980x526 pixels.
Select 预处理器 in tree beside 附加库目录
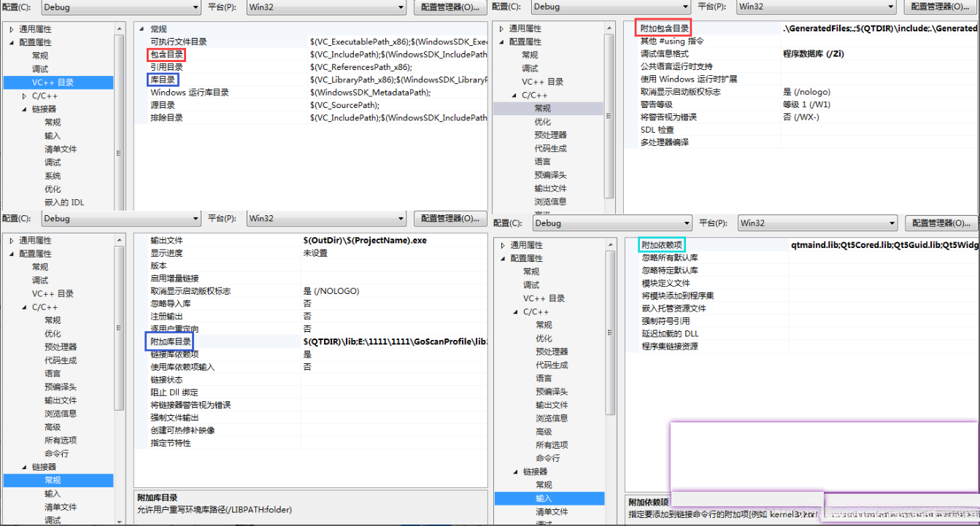point(61,347)
